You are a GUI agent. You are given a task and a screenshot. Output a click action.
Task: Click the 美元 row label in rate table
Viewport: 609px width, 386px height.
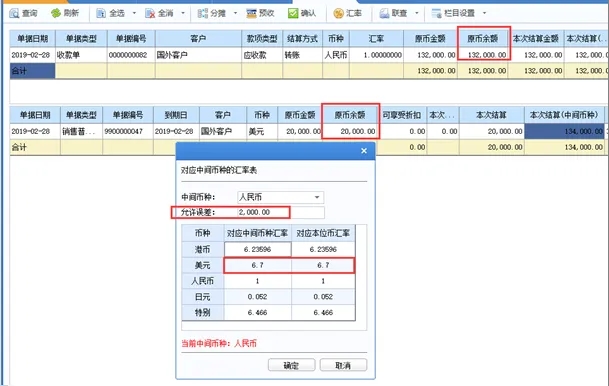coord(203,265)
